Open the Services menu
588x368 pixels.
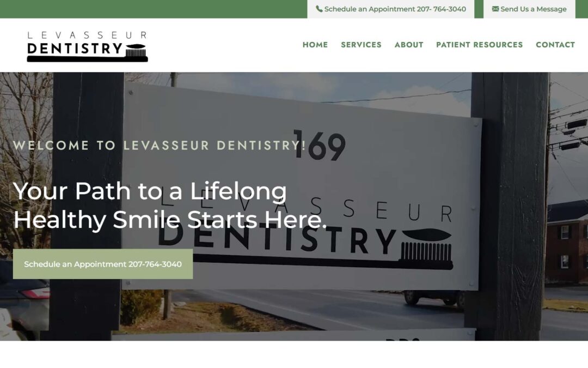coord(361,45)
